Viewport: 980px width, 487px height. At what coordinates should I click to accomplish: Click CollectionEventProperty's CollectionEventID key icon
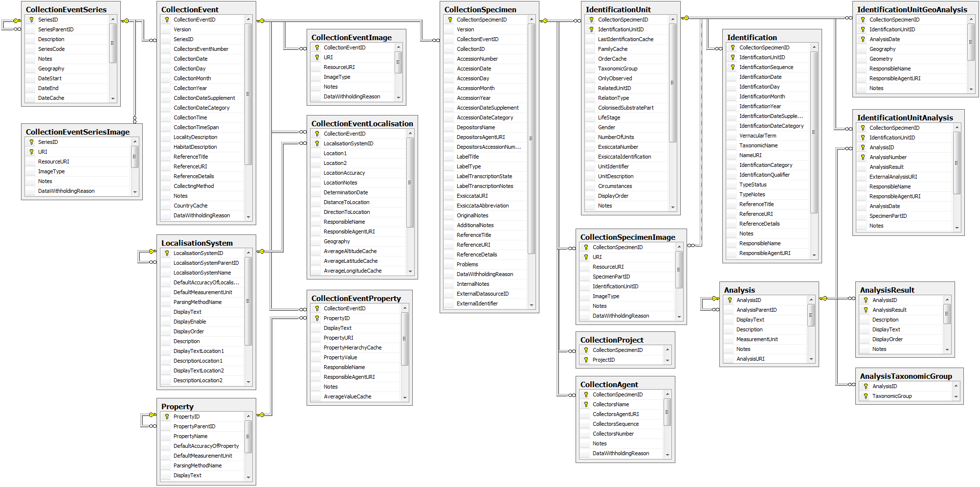(317, 308)
